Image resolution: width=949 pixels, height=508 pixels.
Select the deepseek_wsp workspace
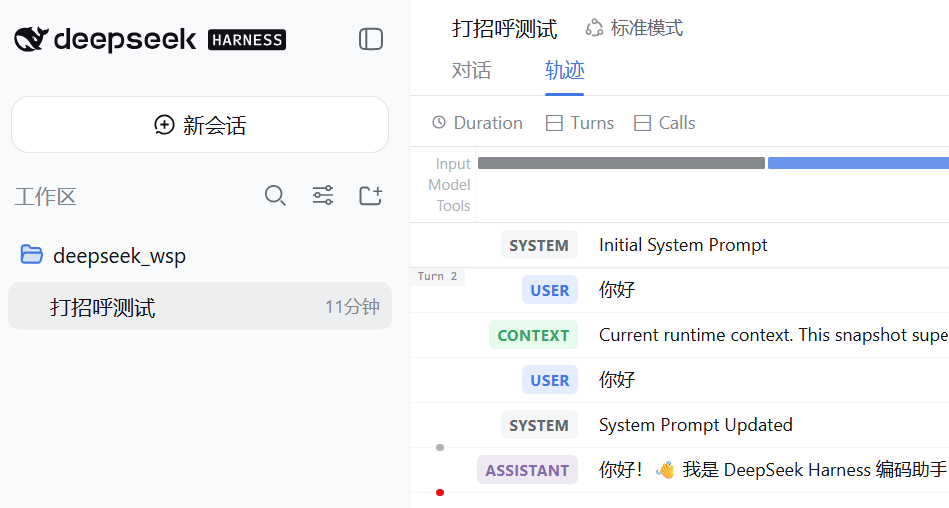click(119, 256)
